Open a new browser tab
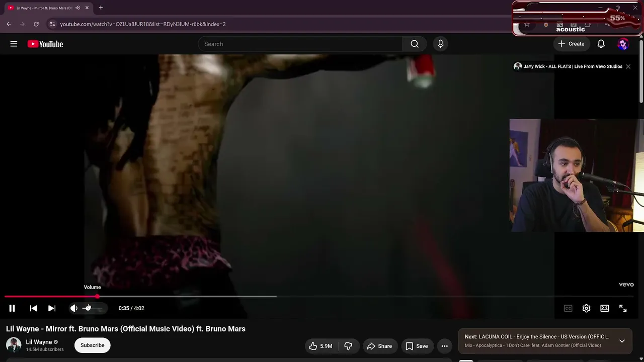The height and width of the screenshot is (362, 644). [101, 8]
